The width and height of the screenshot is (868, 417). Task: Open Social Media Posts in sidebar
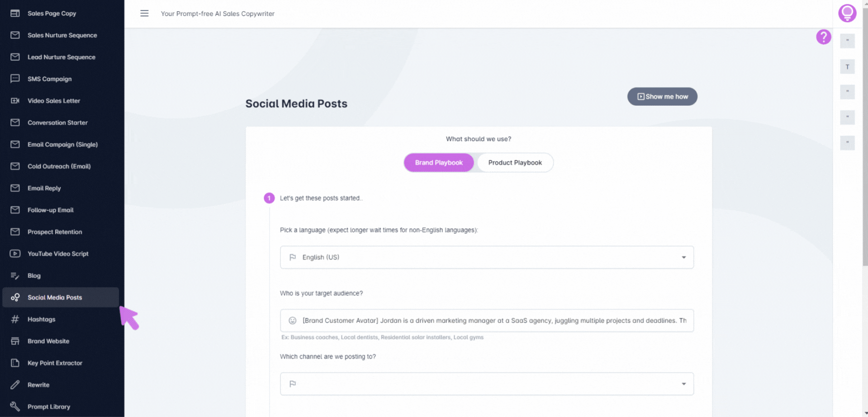tap(55, 297)
